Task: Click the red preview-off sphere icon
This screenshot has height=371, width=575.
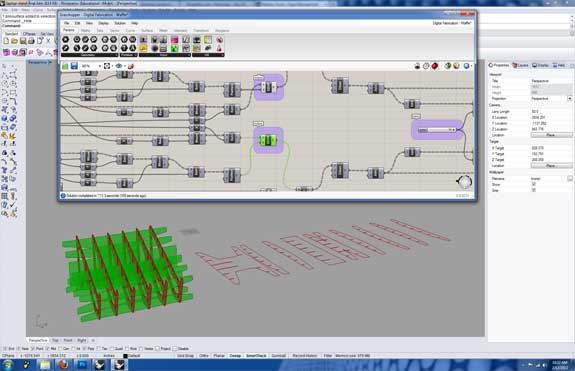Action: pyautogui.click(x=435, y=66)
